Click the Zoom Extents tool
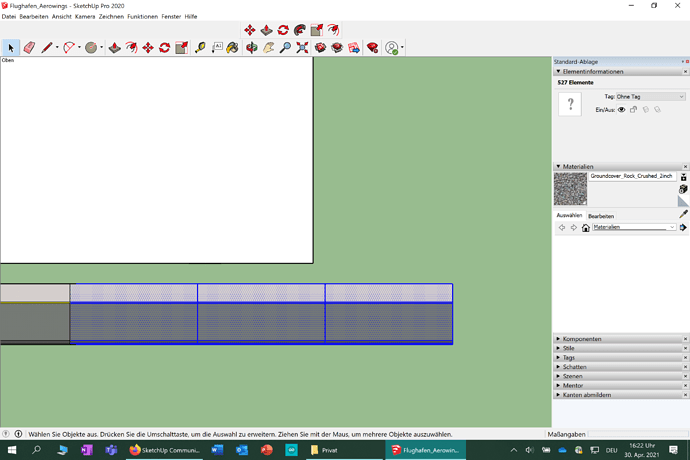 (302, 48)
